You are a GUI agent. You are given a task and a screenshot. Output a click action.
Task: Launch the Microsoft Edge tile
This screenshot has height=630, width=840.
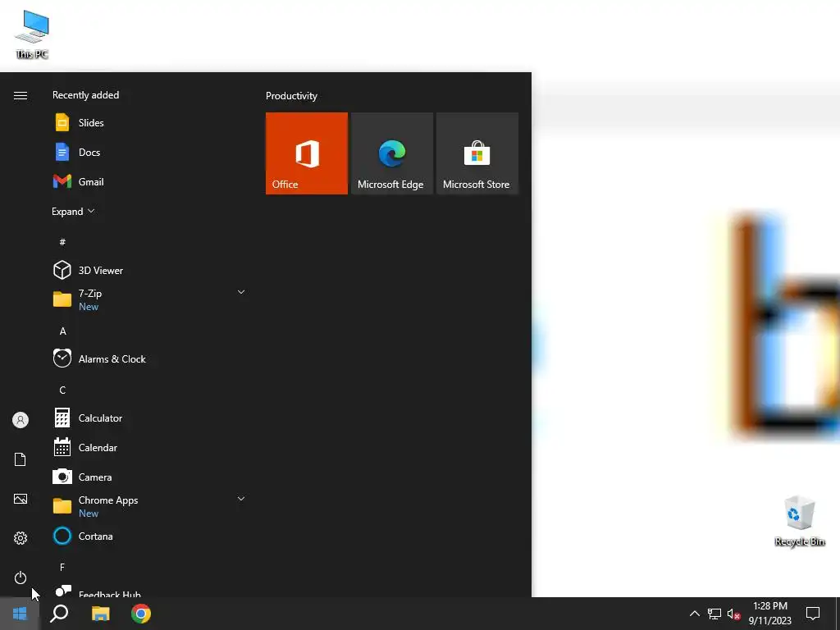[x=391, y=153]
